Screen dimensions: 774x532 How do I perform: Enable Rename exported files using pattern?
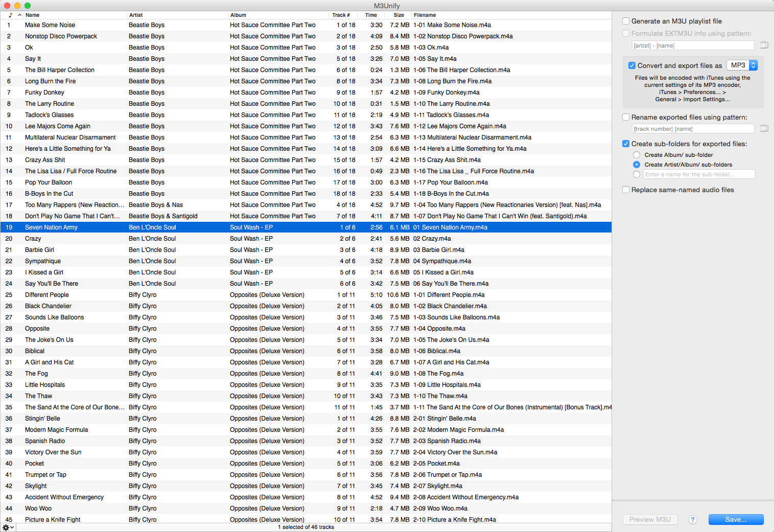(x=626, y=117)
